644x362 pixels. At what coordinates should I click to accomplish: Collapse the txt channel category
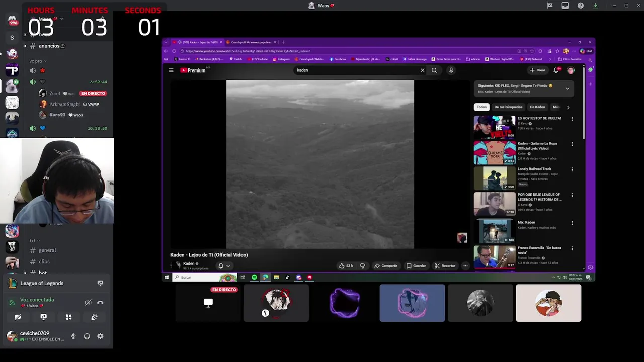(34, 241)
